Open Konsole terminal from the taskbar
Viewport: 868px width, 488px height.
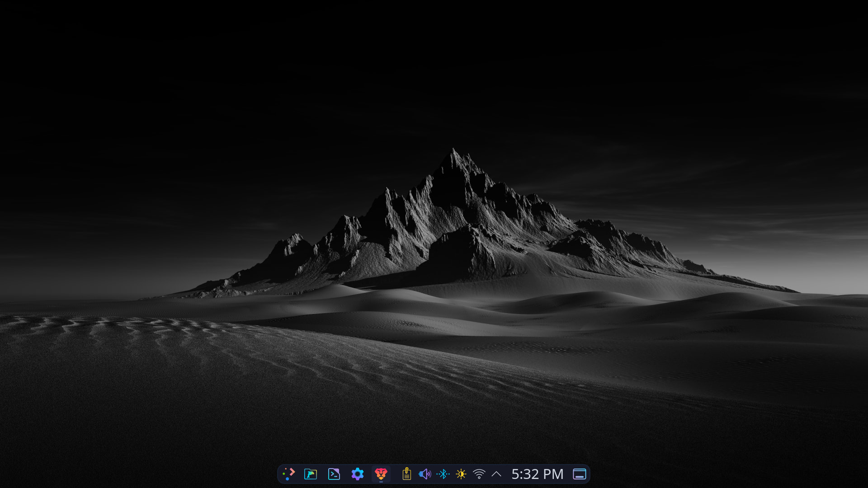pos(334,474)
